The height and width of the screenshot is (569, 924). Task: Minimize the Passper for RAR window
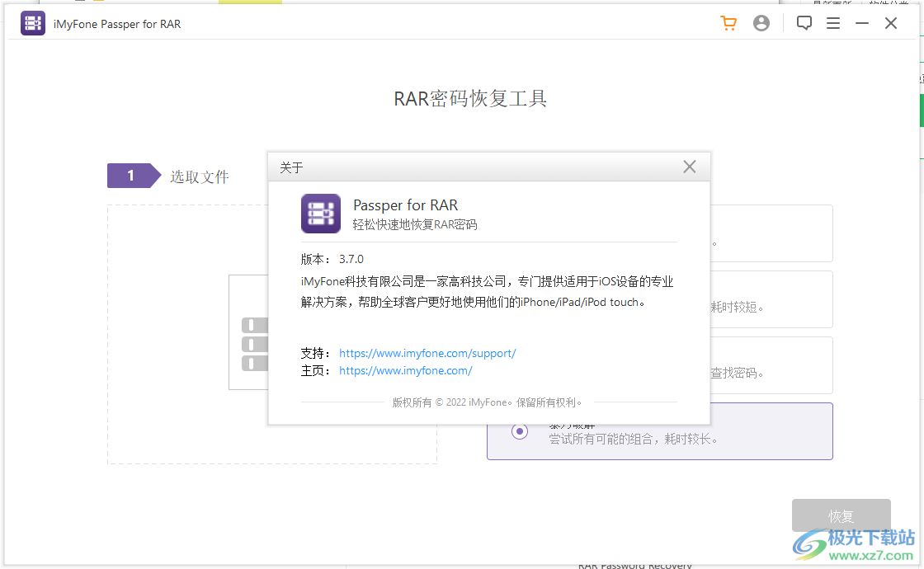[x=862, y=24]
